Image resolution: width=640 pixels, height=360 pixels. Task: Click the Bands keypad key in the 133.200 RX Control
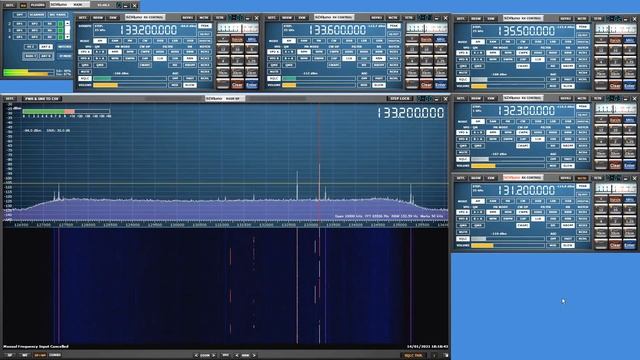[x=237, y=39]
